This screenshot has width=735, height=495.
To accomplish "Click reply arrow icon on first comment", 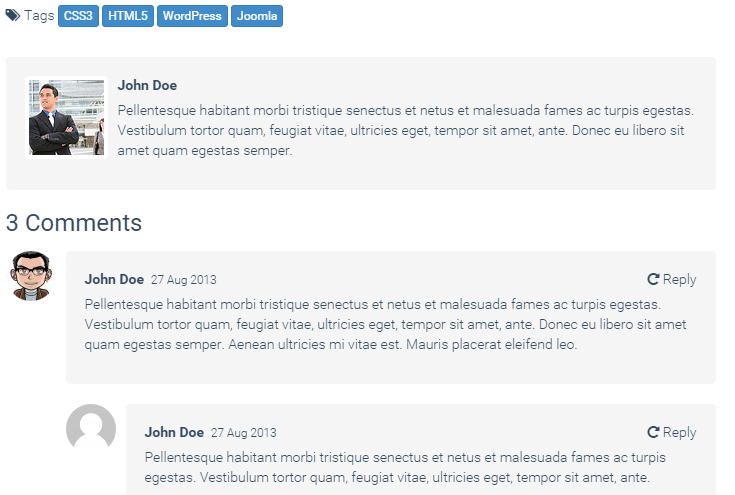I will point(653,280).
